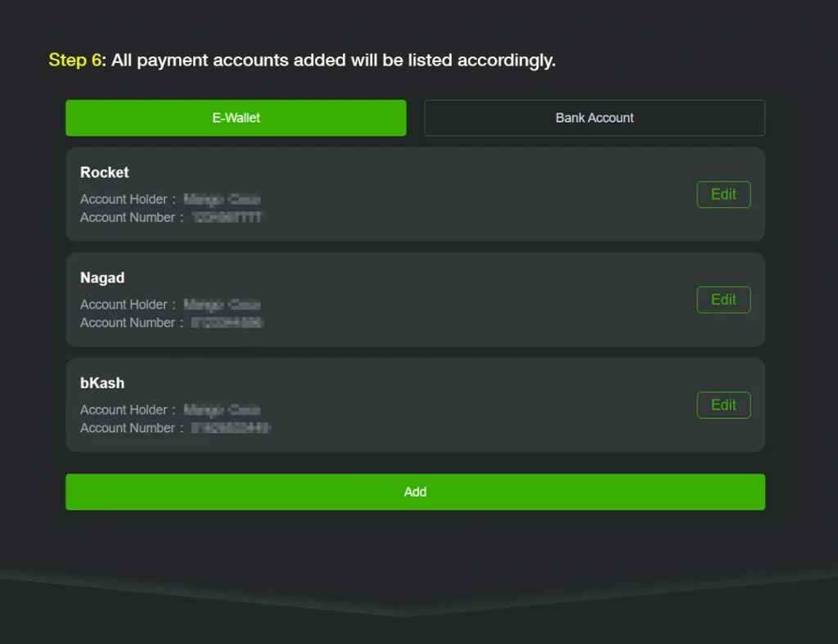Screen dimensions: 838x644
Task: Open the Rocket account card
Action: tap(415, 194)
